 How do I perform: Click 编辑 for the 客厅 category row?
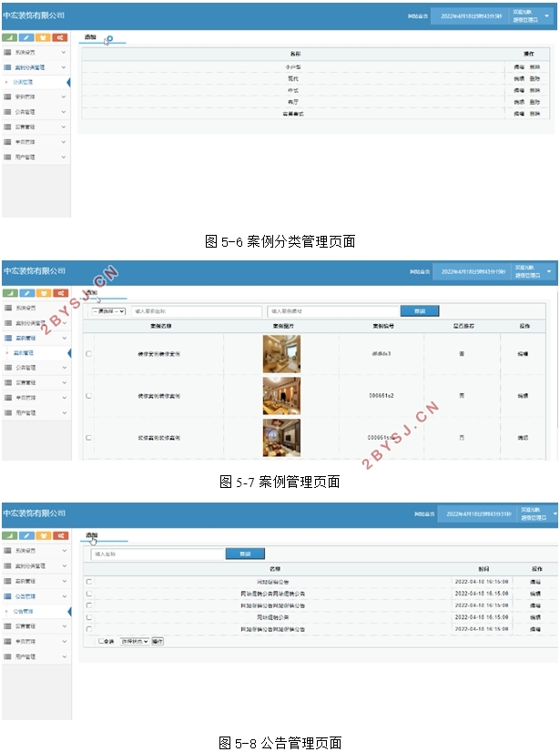519,102
